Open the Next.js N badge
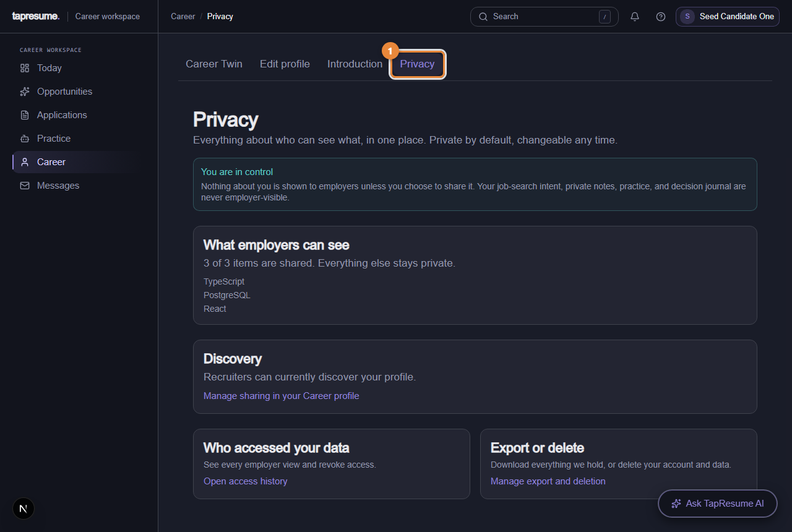Image resolution: width=792 pixels, height=532 pixels. click(x=24, y=509)
